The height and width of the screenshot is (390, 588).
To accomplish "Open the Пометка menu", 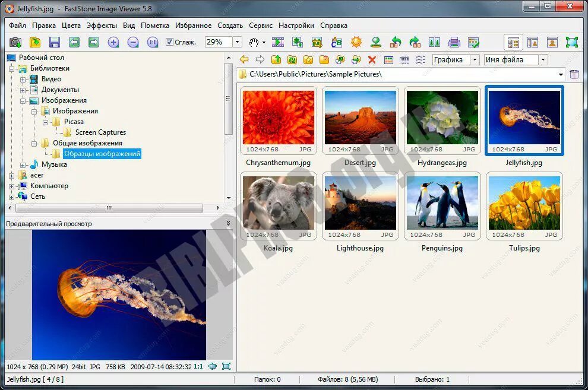I will 155,26.
